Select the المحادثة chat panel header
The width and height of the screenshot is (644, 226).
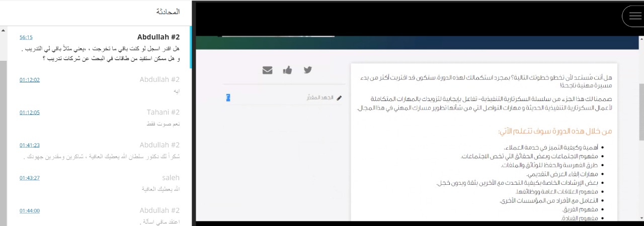[168, 12]
